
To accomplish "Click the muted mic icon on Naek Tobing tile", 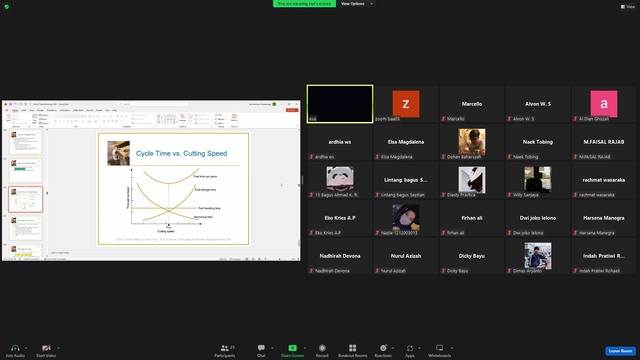I will [509, 157].
